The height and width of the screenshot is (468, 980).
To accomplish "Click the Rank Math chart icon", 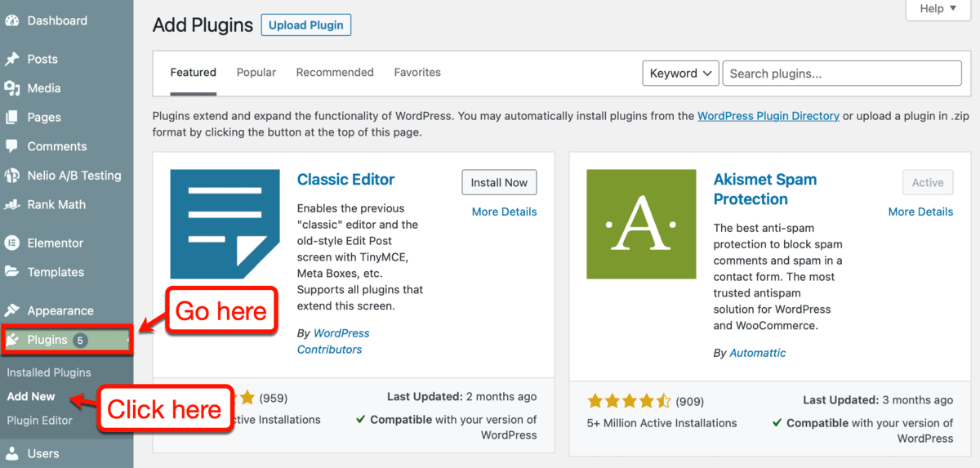I will (x=11, y=205).
